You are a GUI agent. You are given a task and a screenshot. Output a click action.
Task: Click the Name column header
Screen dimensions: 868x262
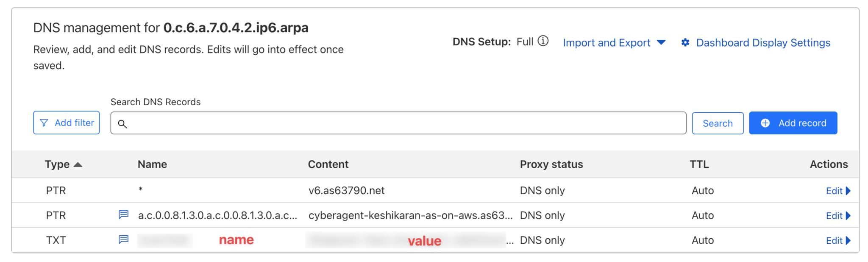(x=152, y=164)
